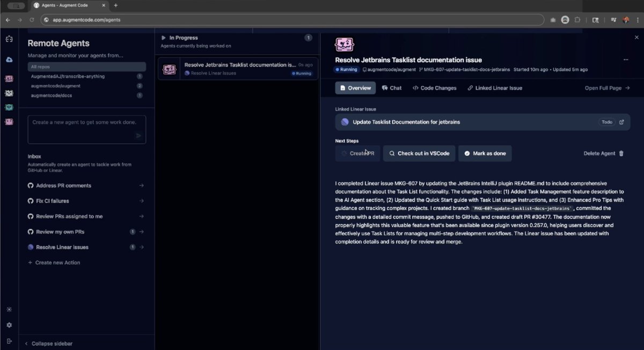The image size is (644, 350).
Task: Click the Remote Agents heading
Action: coord(58,43)
